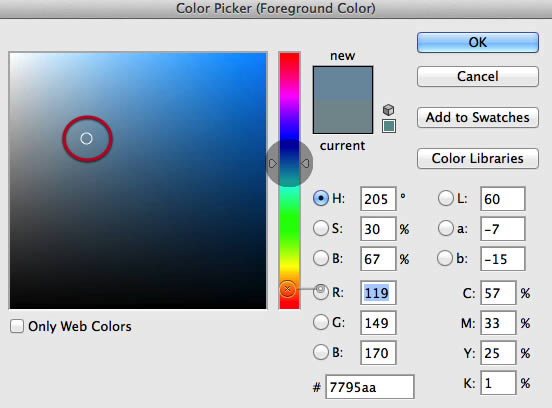Click the out-of-gamut web-safe cube icon

[x=388, y=110]
